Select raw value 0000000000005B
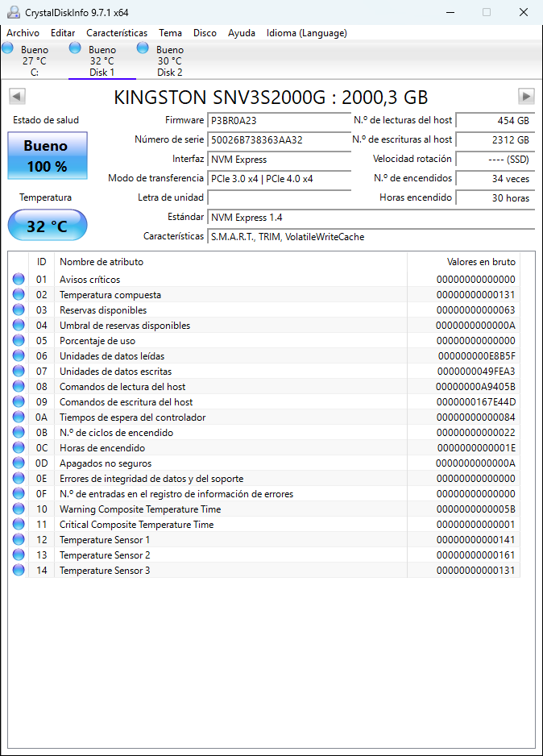The width and height of the screenshot is (543, 756). coord(476,509)
